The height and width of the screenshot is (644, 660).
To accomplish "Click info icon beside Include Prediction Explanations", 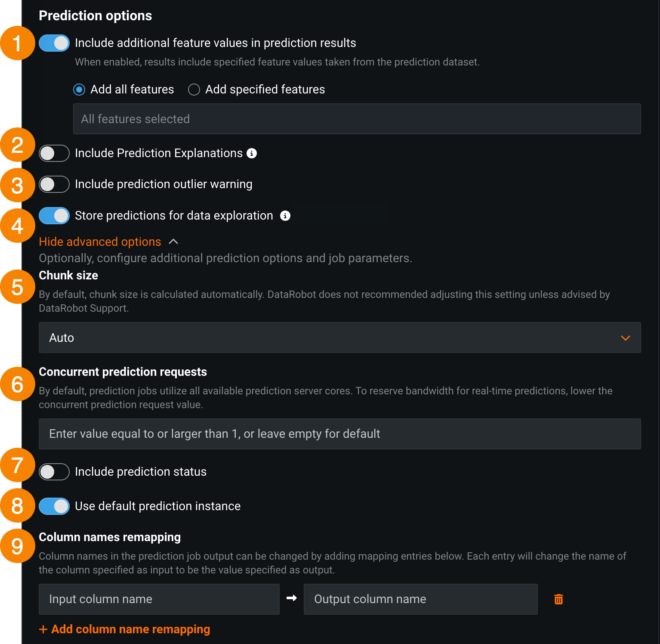I will coord(252,153).
